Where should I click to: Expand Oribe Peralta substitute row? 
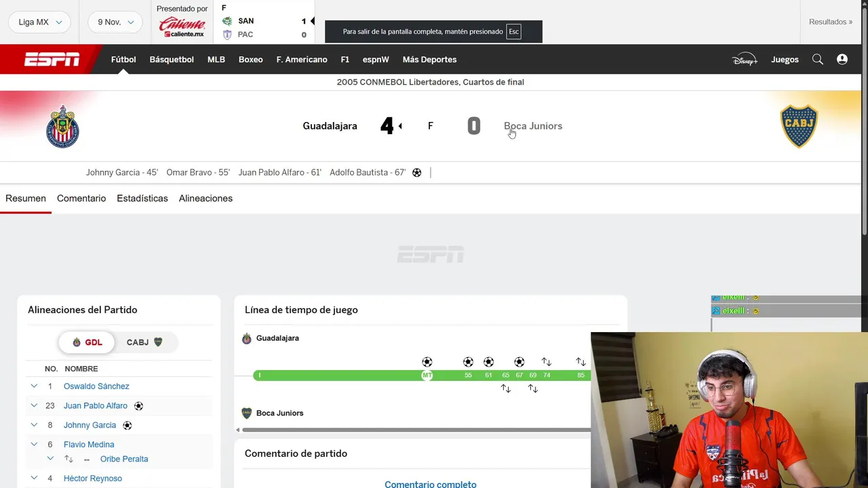coord(50,459)
